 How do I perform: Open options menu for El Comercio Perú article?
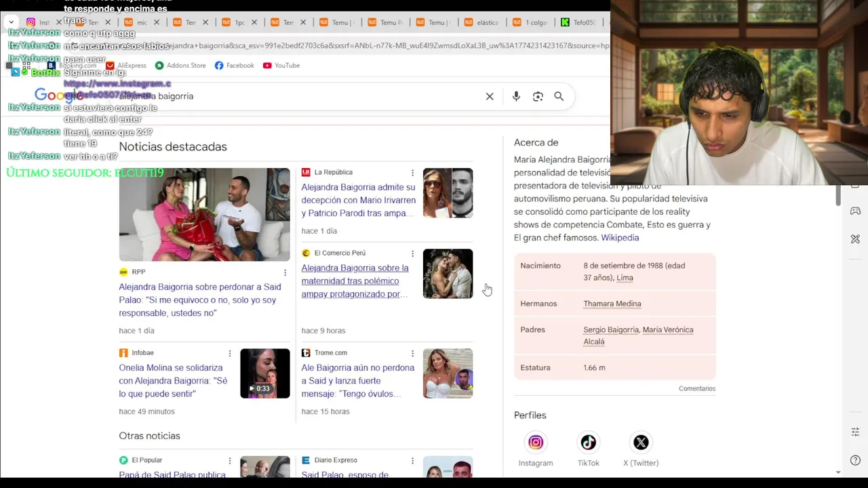click(x=412, y=253)
